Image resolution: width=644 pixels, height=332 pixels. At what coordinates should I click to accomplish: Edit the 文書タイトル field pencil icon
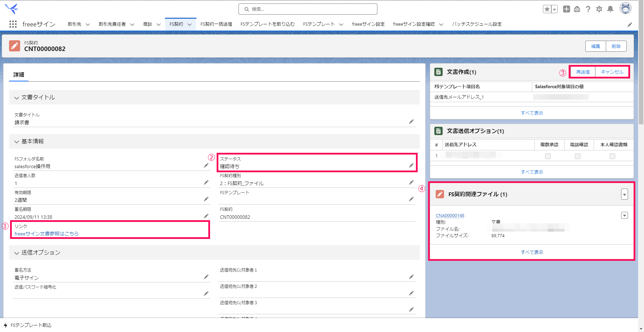pyautogui.click(x=411, y=122)
